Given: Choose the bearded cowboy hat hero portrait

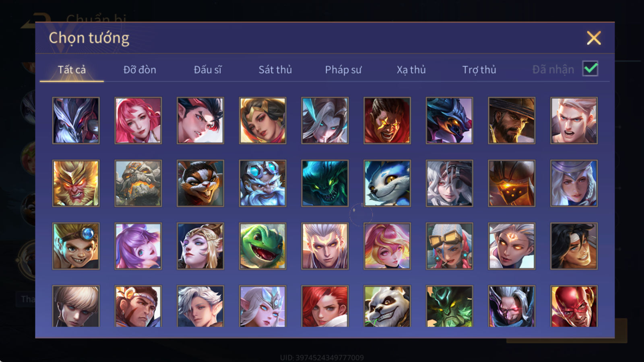Looking at the screenshot, I should tap(511, 120).
